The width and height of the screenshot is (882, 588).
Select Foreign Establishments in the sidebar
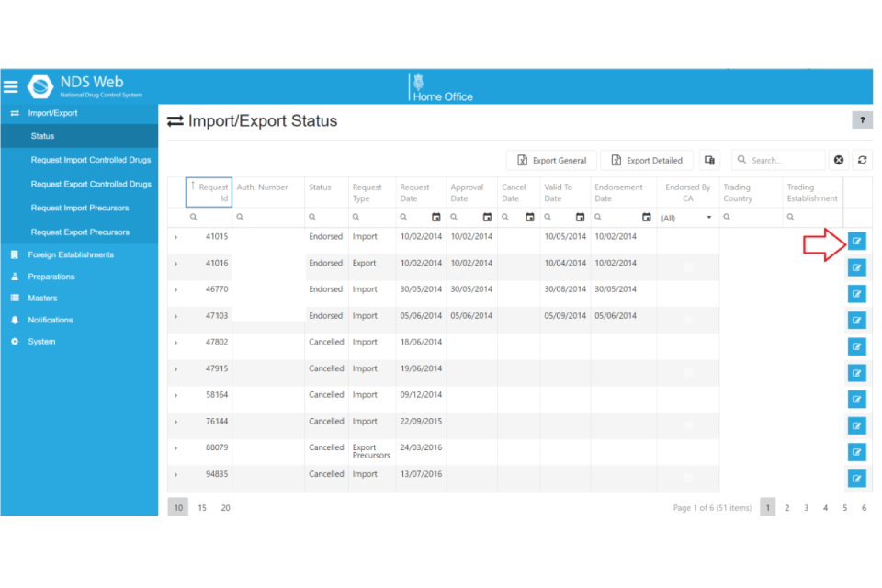[71, 254]
